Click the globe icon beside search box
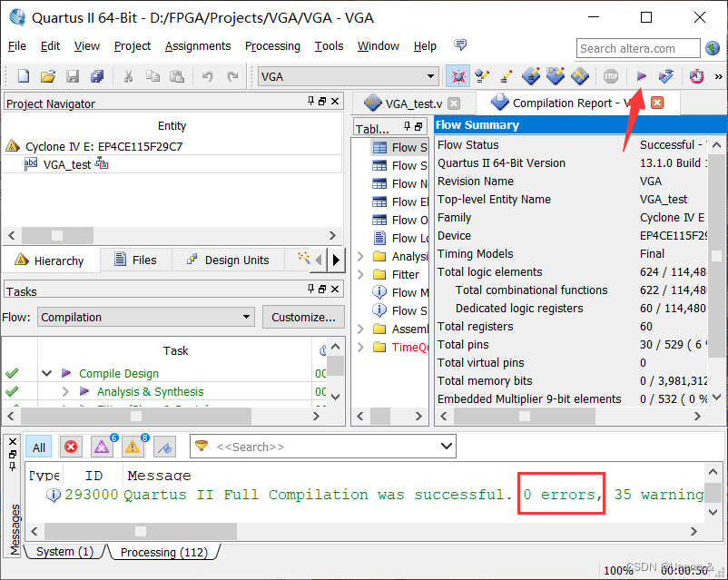Viewport: 728px width, 580px height. coord(713,48)
